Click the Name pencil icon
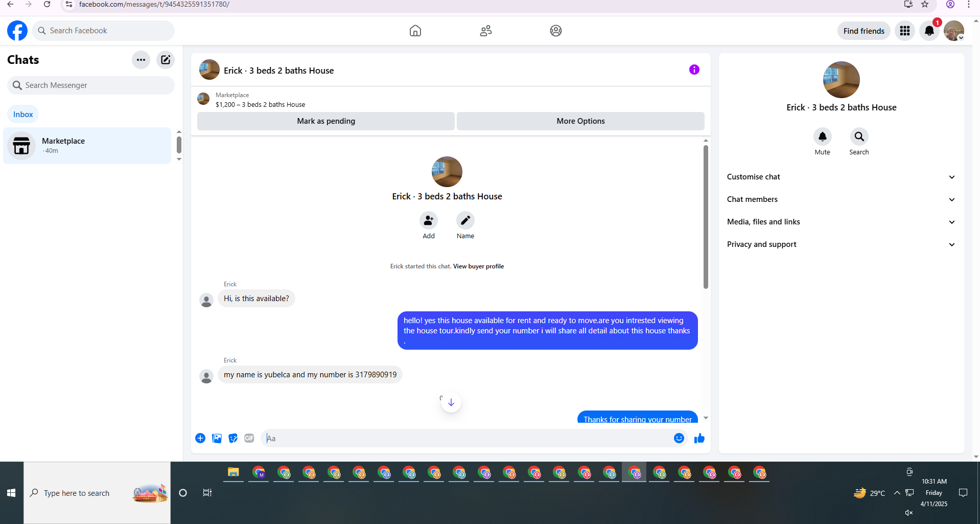This screenshot has height=524, width=980. [x=465, y=220]
